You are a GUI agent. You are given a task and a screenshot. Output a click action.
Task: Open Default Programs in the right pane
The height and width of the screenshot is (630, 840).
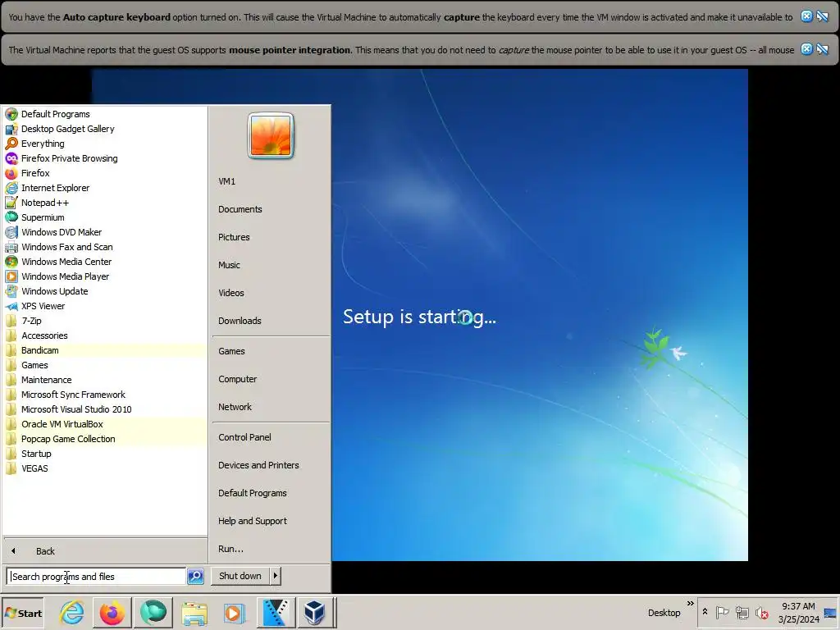[x=269, y=493]
